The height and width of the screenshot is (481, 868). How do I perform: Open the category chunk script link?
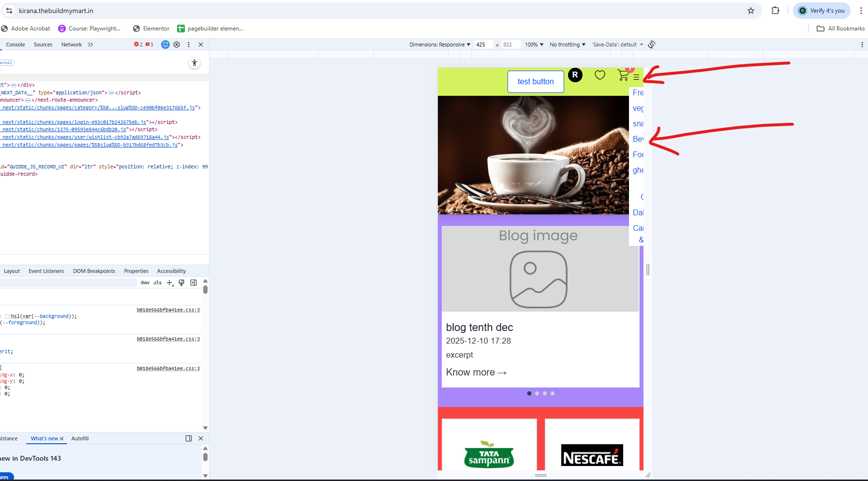pos(98,108)
